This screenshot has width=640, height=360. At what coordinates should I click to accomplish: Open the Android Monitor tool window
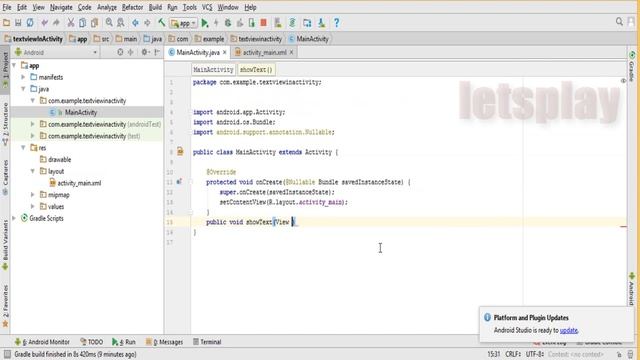42,342
